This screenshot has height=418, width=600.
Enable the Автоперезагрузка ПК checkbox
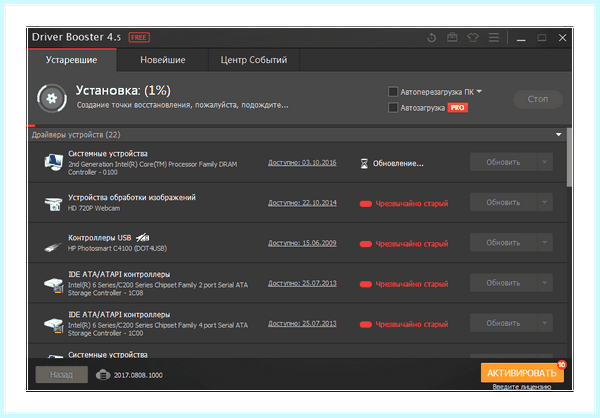pyautogui.click(x=393, y=92)
